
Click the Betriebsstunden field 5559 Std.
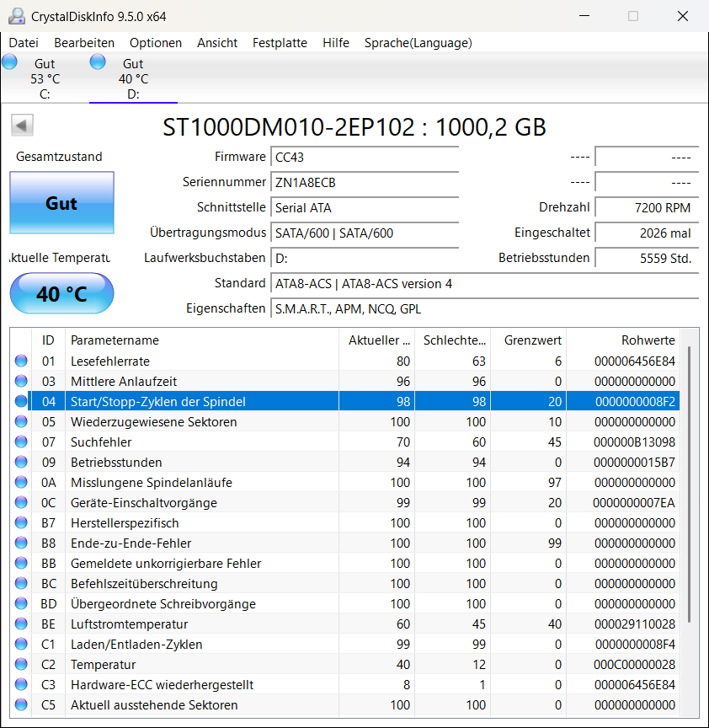[647, 258]
